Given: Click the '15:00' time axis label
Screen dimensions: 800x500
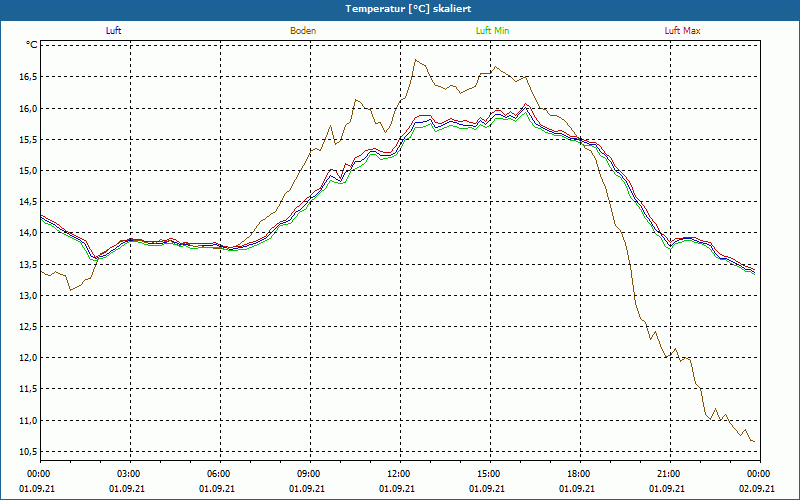Looking at the screenshot, I should tap(490, 474).
